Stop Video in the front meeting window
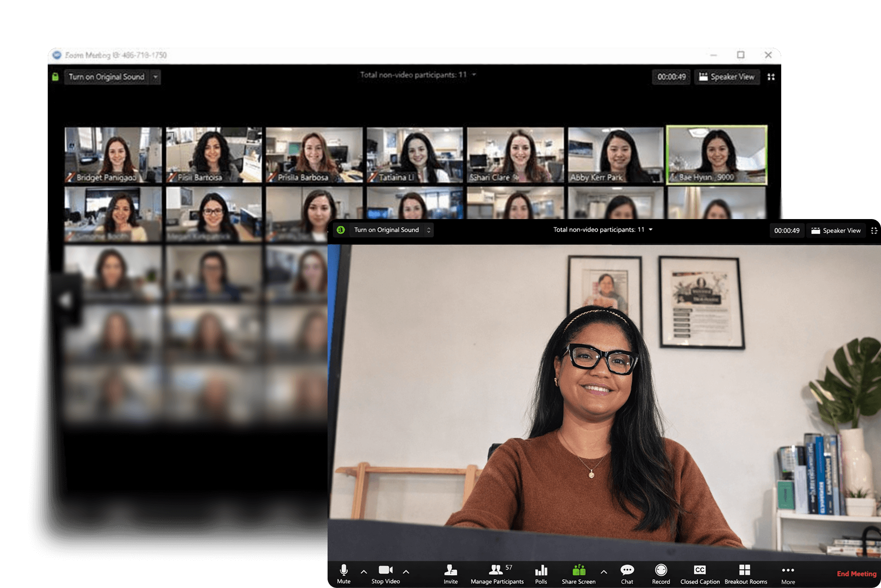The height and width of the screenshot is (588, 881). [x=386, y=574]
